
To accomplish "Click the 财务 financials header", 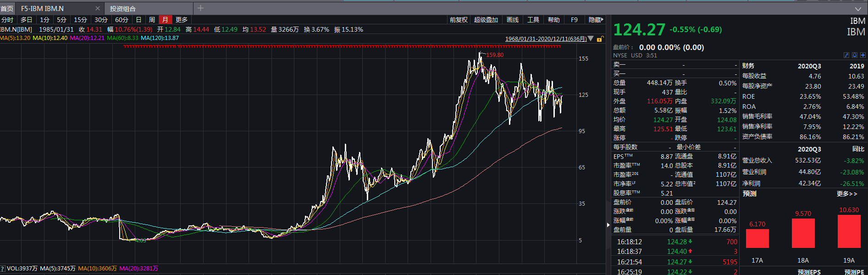I will point(748,66).
